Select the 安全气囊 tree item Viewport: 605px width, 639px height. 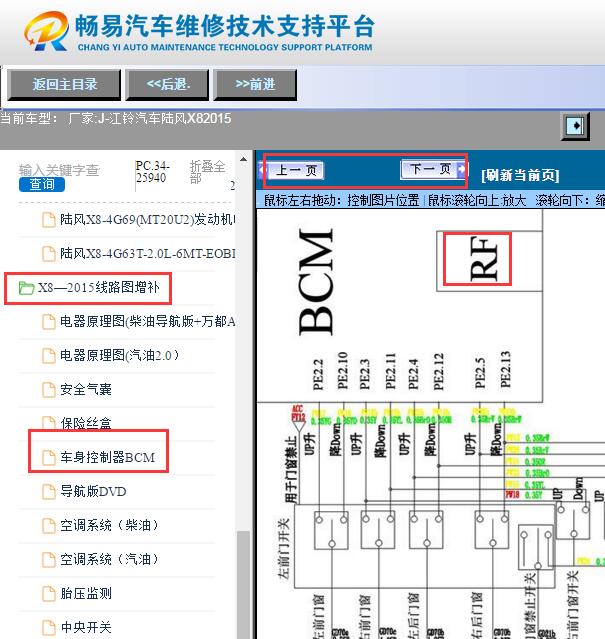(x=86, y=390)
